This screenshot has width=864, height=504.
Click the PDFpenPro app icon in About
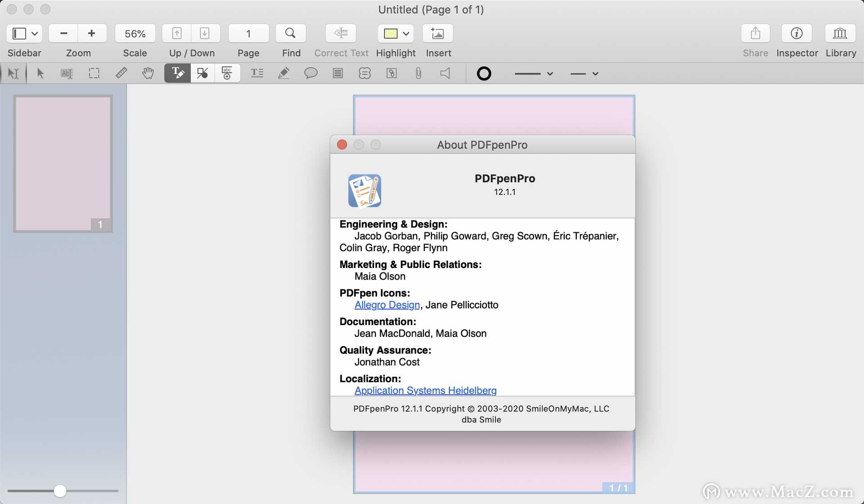364,191
